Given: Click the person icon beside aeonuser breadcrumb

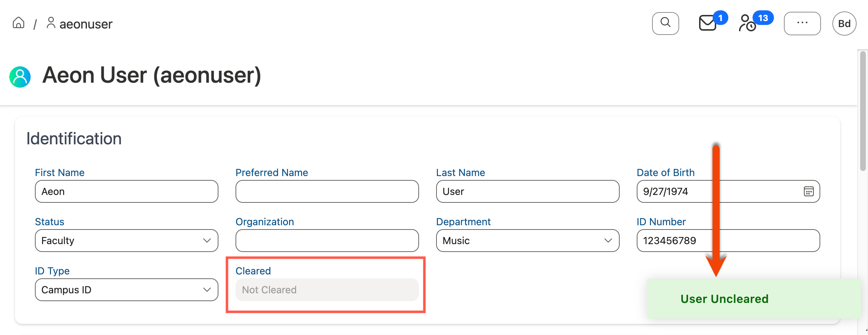Looking at the screenshot, I should (x=51, y=23).
